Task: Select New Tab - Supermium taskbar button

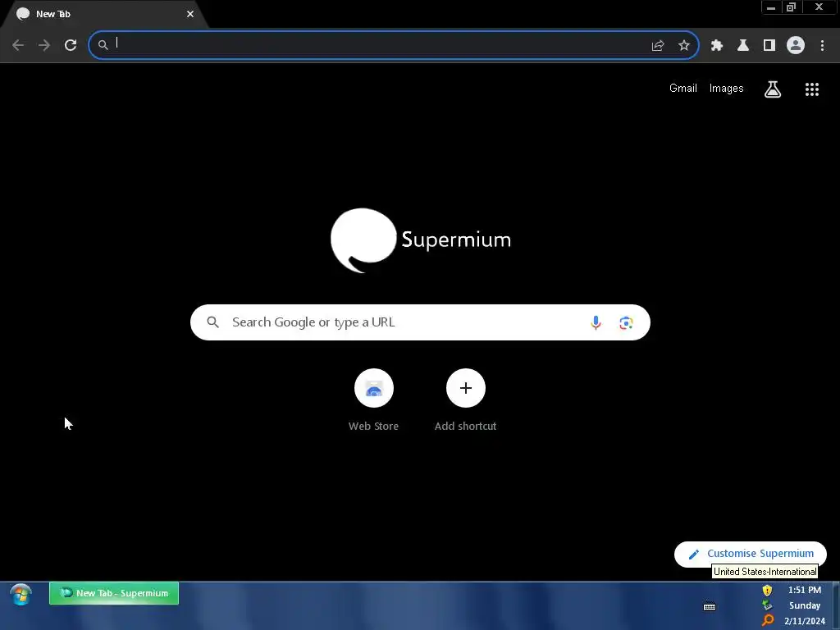Action: [x=113, y=593]
